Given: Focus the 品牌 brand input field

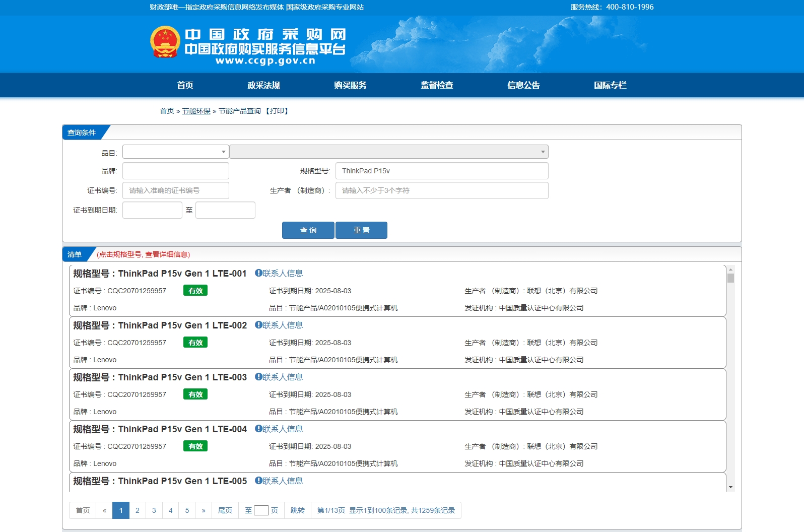Looking at the screenshot, I should point(175,171).
